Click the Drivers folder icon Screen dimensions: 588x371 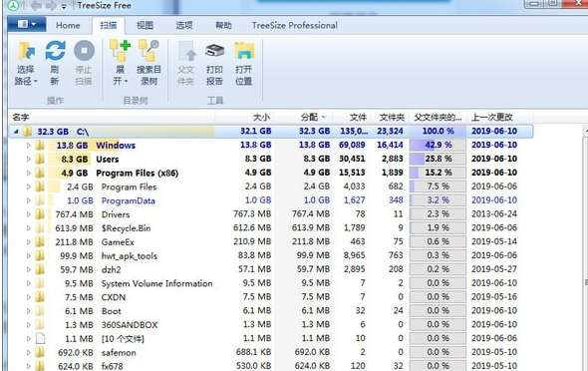[40, 214]
